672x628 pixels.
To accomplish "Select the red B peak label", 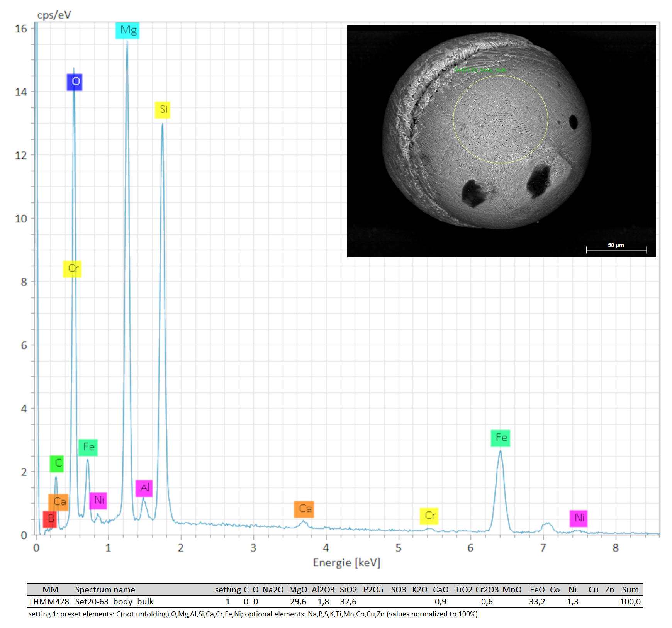I will pyautogui.click(x=50, y=519).
